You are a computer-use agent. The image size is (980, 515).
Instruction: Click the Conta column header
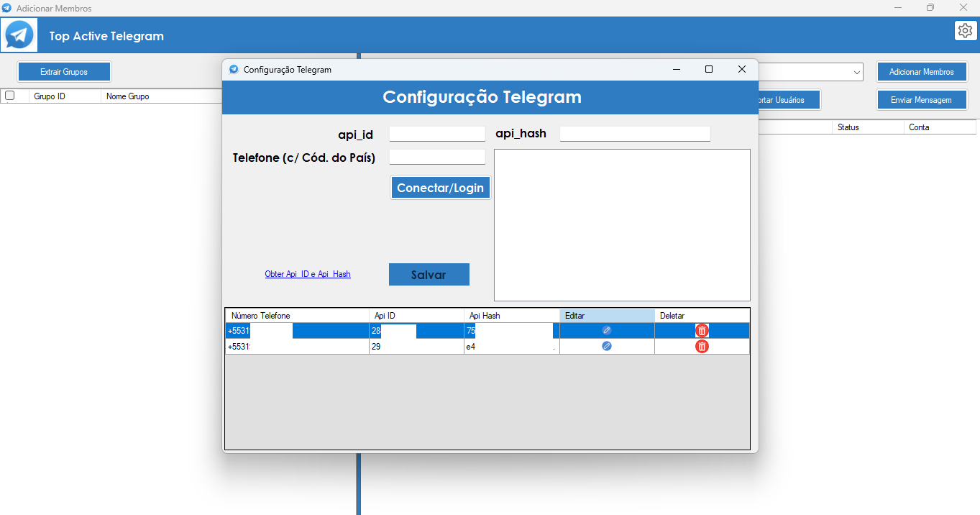(x=940, y=127)
